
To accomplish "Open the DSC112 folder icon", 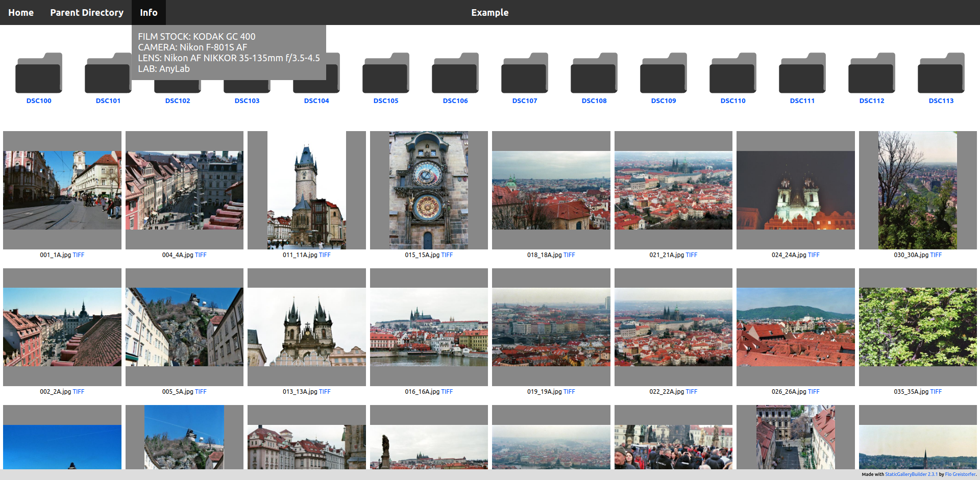I will (872, 73).
